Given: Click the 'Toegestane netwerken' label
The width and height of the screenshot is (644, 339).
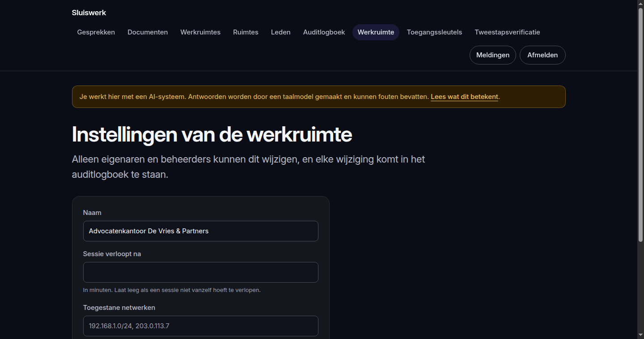Looking at the screenshot, I should pos(119,308).
